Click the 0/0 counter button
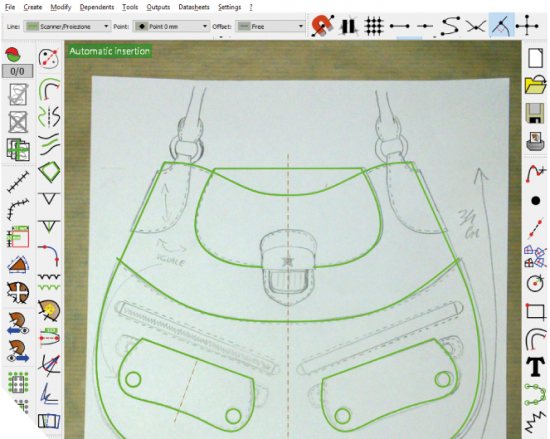The width and height of the screenshot is (550, 439). pyautogui.click(x=18, y=71)
